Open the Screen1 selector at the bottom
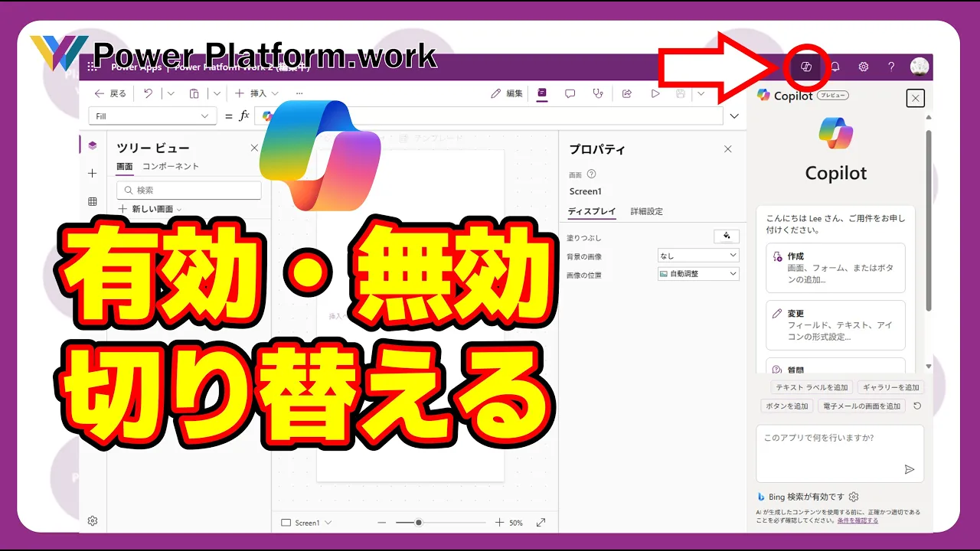The height and width of the screenshot is (551, 980). pyautogui.click(x=306, y=523)
